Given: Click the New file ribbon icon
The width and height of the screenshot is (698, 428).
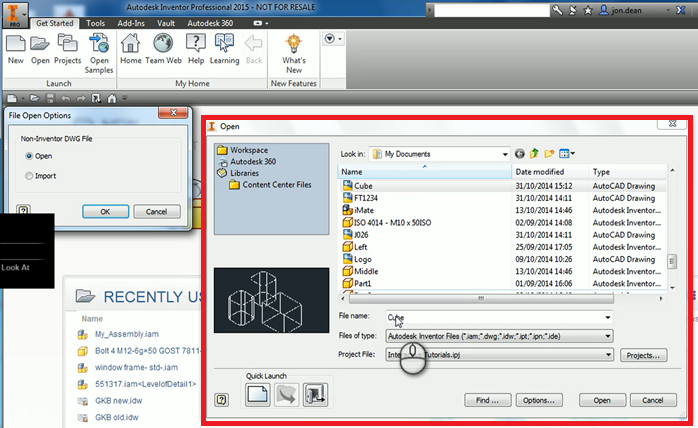Looking at the screenshot, I should [x=16, y=49].
